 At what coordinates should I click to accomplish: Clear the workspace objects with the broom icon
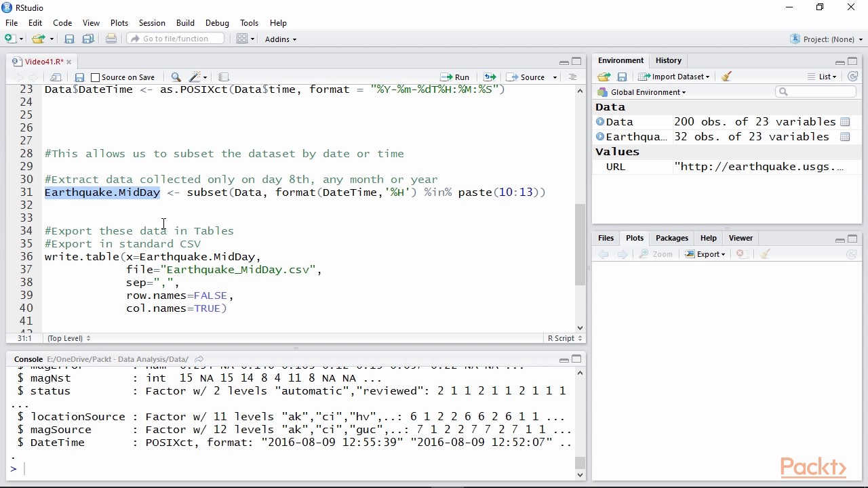(726, 77)
